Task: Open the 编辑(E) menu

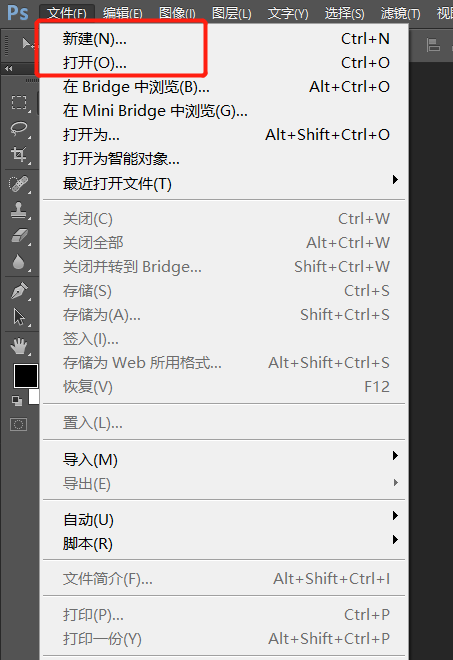Action: coord(123,13)
